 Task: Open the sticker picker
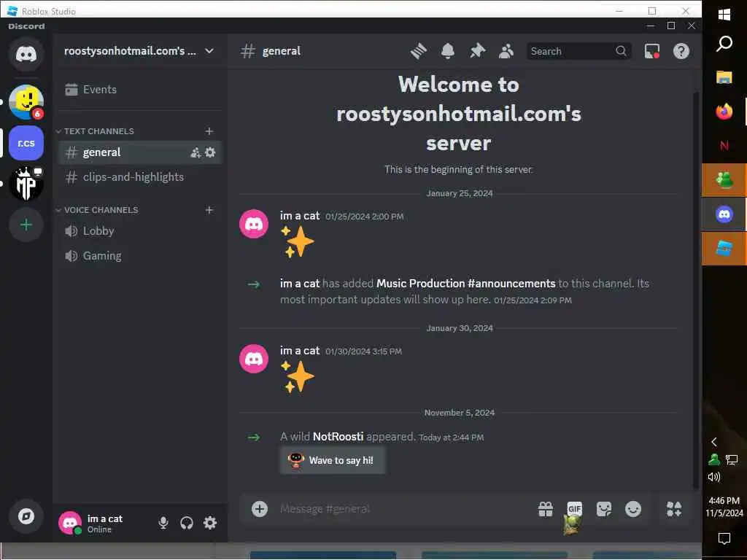pos(603,509)
